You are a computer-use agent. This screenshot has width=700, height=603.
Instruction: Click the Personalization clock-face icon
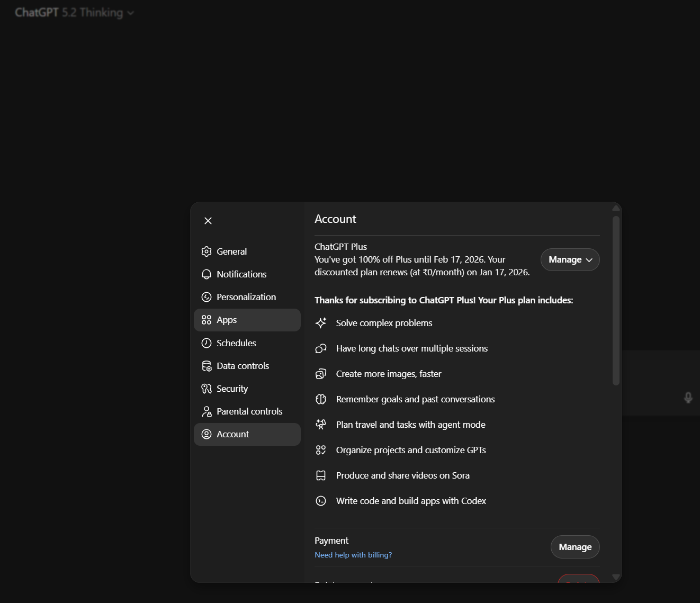point(207,297)
